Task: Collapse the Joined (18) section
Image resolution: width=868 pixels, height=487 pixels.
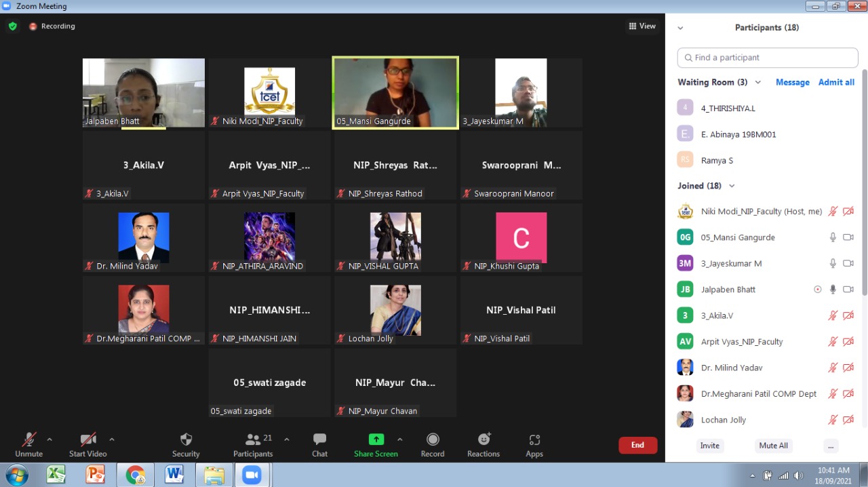Action: pos(731,186)
